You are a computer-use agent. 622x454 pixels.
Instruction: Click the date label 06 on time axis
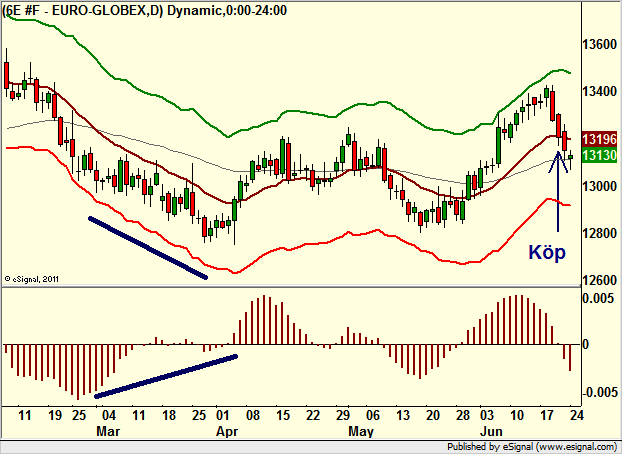point(373,416)
